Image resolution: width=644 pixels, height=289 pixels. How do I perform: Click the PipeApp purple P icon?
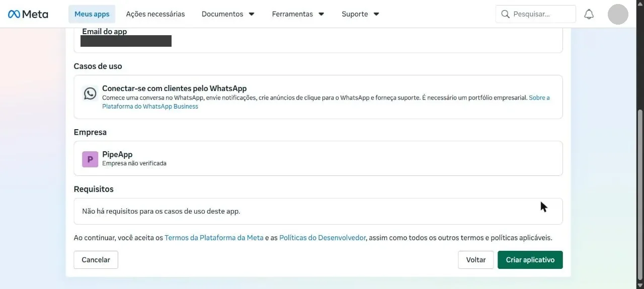[x=90, y=159]
